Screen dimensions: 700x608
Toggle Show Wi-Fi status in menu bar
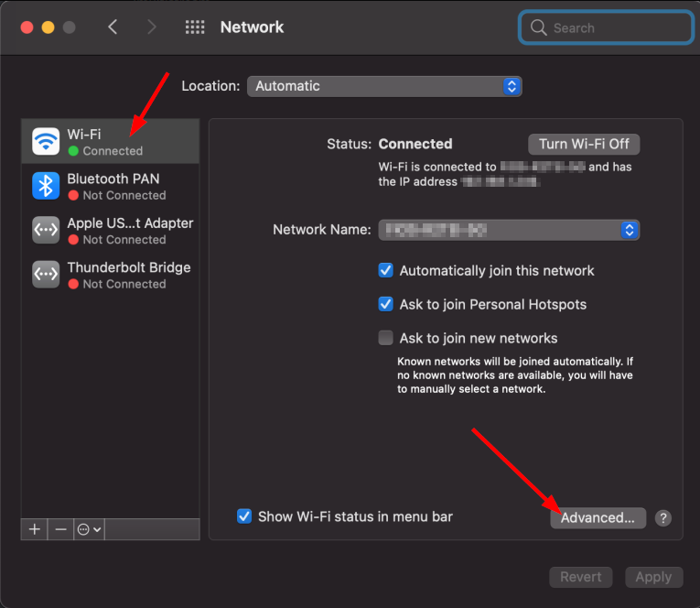pyautogui.click(x=244, y=516)
